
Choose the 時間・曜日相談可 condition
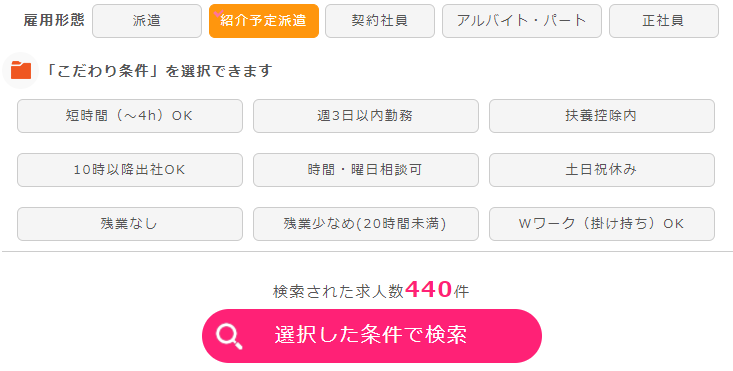click(x=366, y=170)
